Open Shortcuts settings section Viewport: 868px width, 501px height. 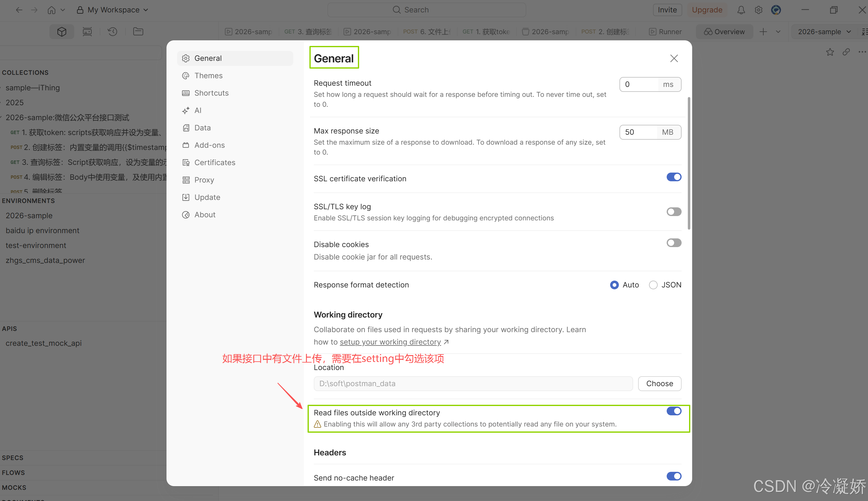[235, 93]
